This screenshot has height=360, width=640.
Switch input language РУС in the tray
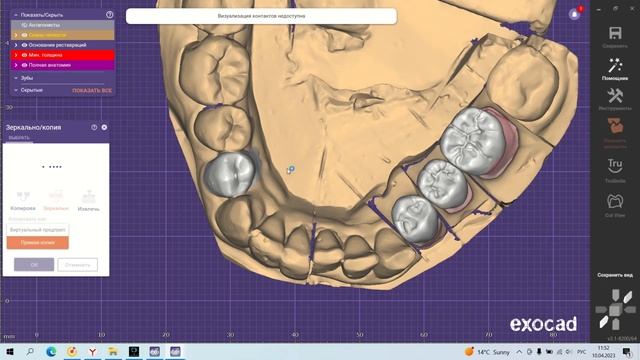pyautogui.click(x=581, y=351)
